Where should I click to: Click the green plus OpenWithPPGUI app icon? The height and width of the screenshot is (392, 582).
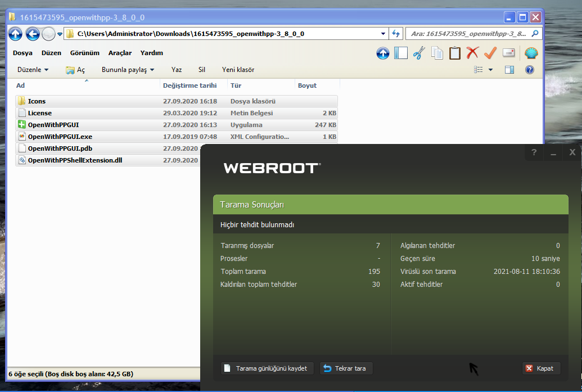click(22, 124)
